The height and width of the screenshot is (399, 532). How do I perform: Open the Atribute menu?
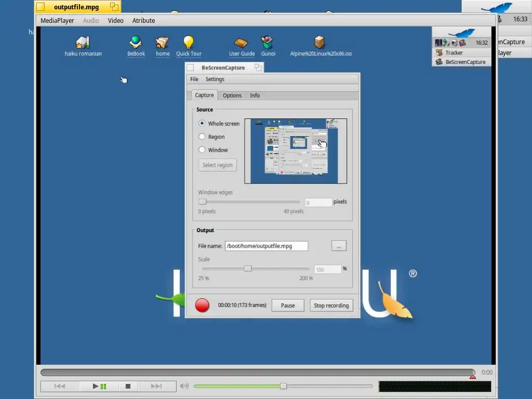tap(143, 20)
